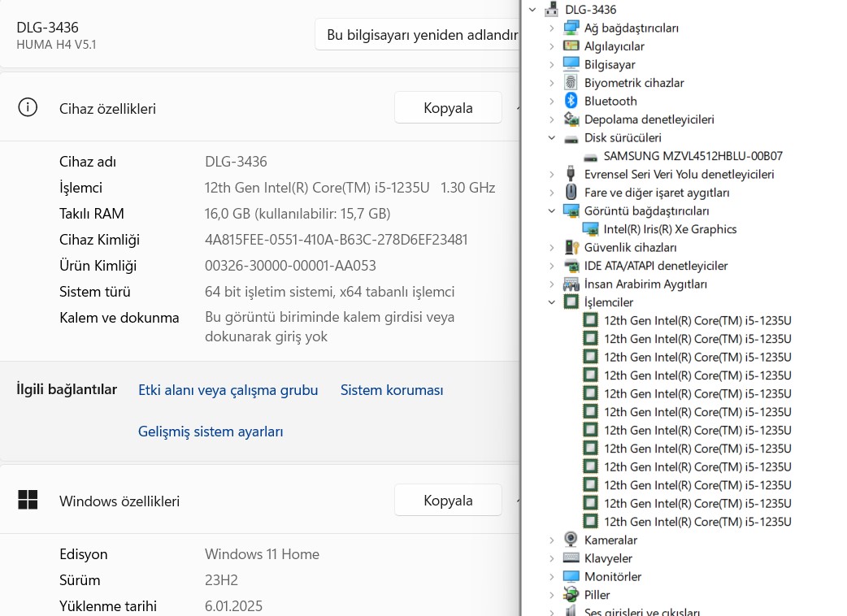Select İnsan Arabirim Aygıtları label
Image resolution: width=847 pixels, height=616 pixels.
(x=645, y=284)
